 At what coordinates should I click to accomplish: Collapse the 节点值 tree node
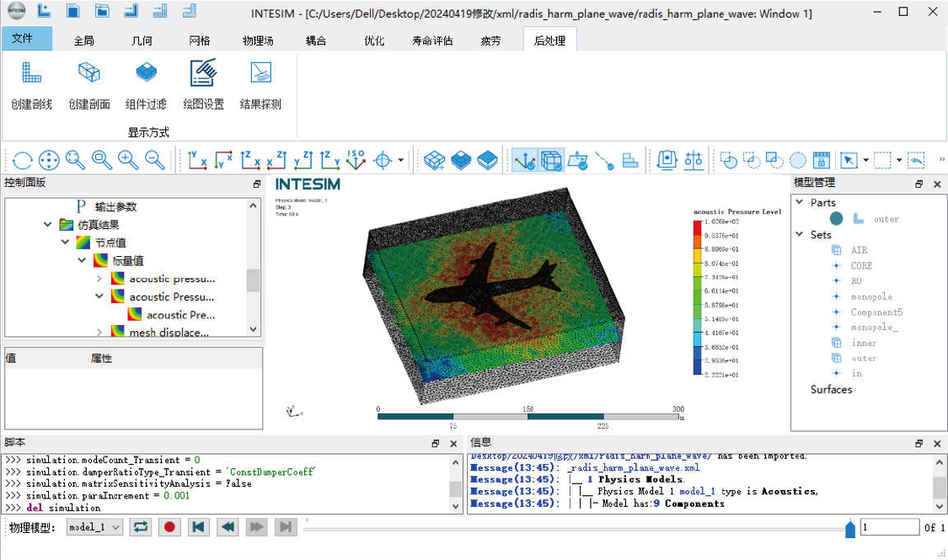point(65,243)
